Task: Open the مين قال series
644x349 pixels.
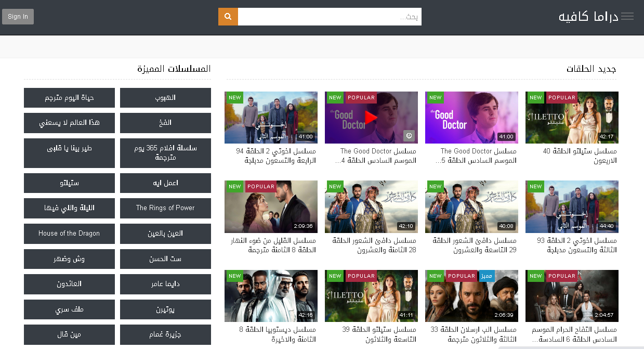Action: (x=69, y=334)
